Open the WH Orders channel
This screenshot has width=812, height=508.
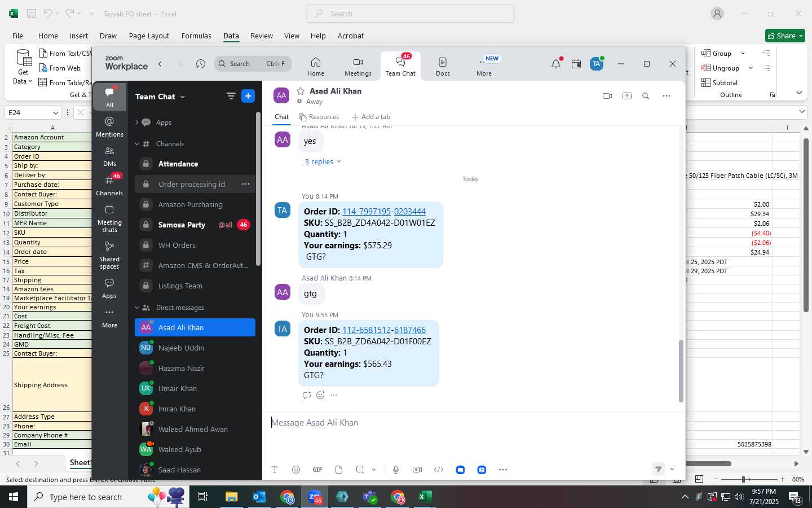point(195,245)
